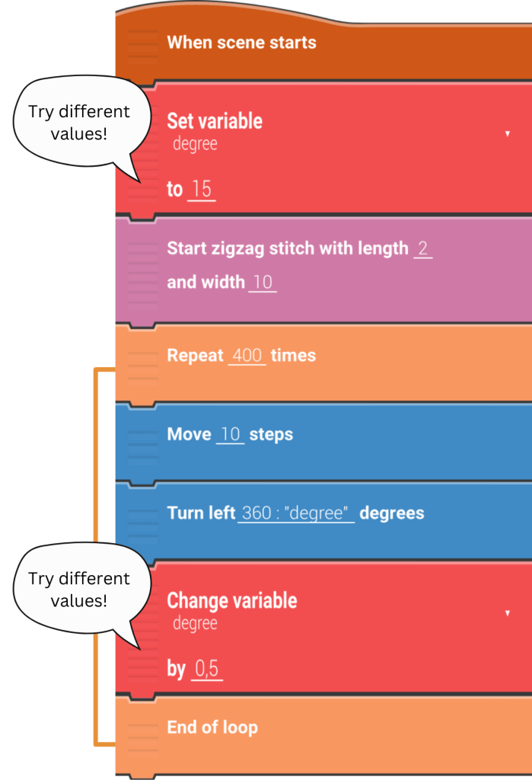Edit the Move steps value 10
This screenshot has height=780, width=532.
231,435
